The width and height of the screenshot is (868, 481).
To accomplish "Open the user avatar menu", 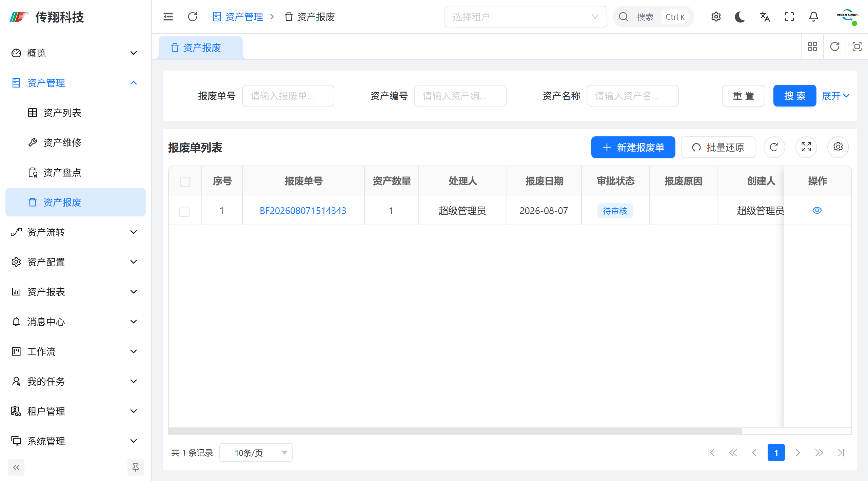I will [x=847, y=17].
